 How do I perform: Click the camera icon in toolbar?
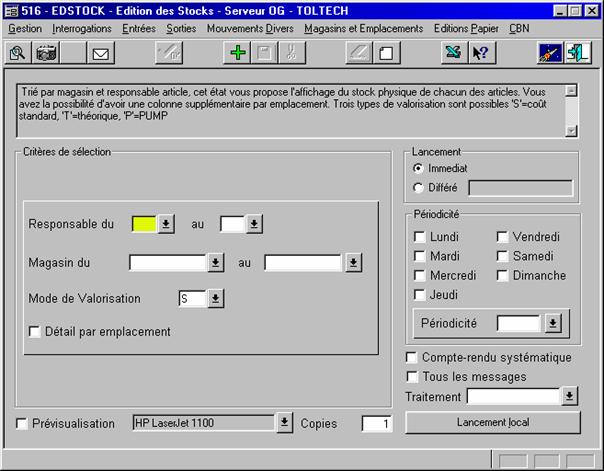(x=46, y=53)
